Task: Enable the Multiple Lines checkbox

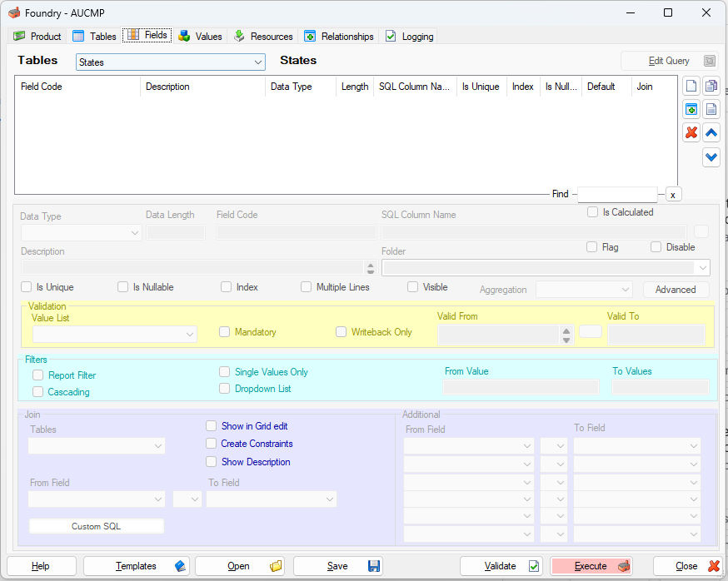Action: point(306,287)
